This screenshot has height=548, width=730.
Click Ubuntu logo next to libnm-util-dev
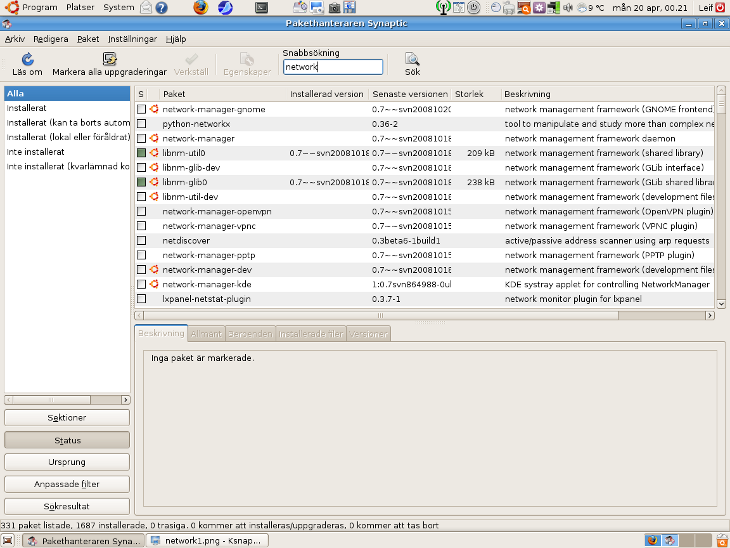click(154, 196)
